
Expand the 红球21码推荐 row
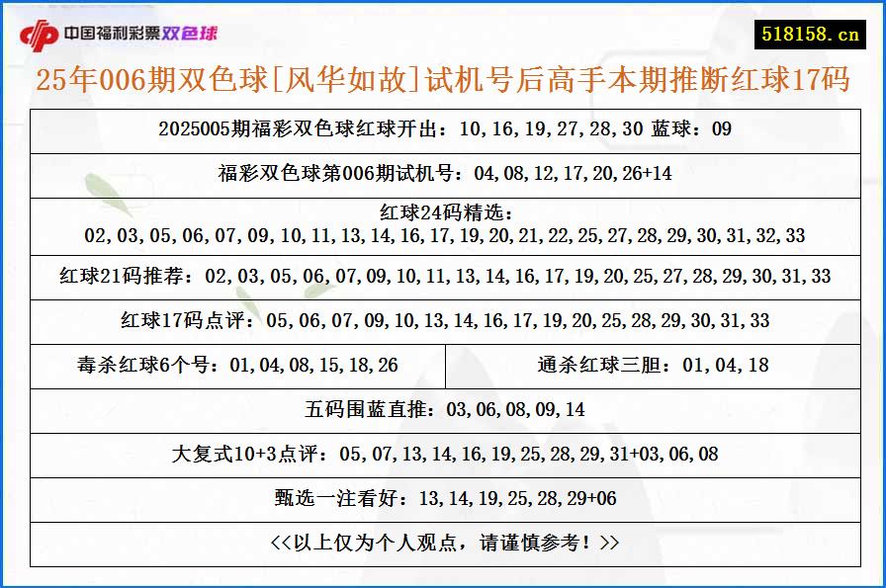443,276
